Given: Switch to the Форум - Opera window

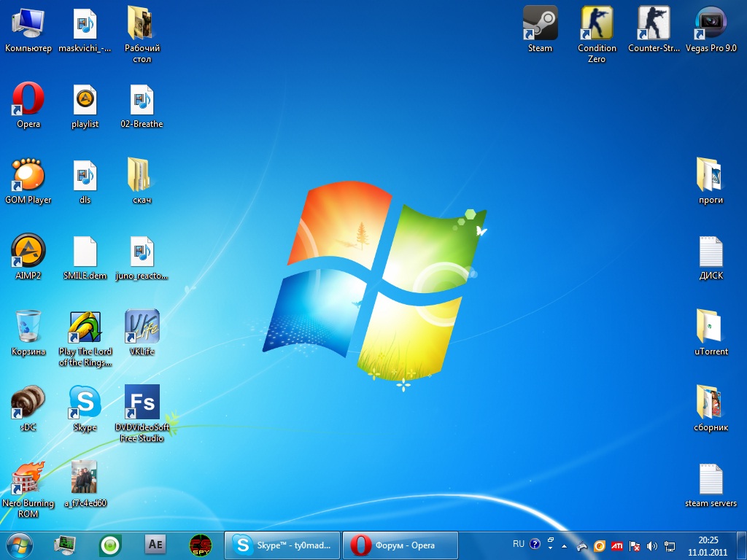Looking at the screenshot, I should [400, 545].
